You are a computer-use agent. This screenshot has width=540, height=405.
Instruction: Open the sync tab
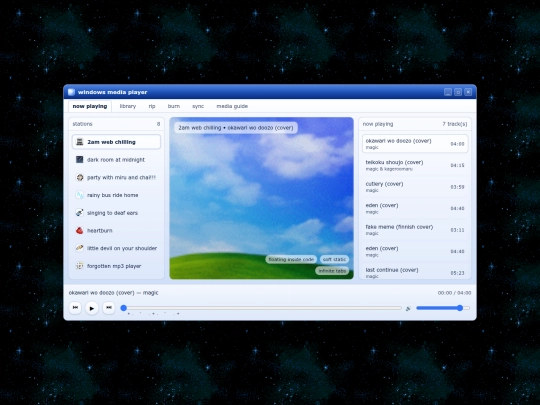(x=198, y=106)
